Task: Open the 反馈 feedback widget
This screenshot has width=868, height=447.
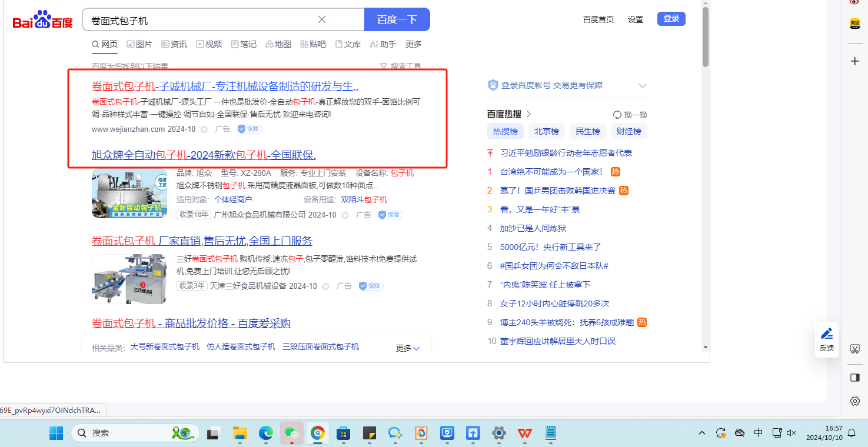Action: coord(827,339)
